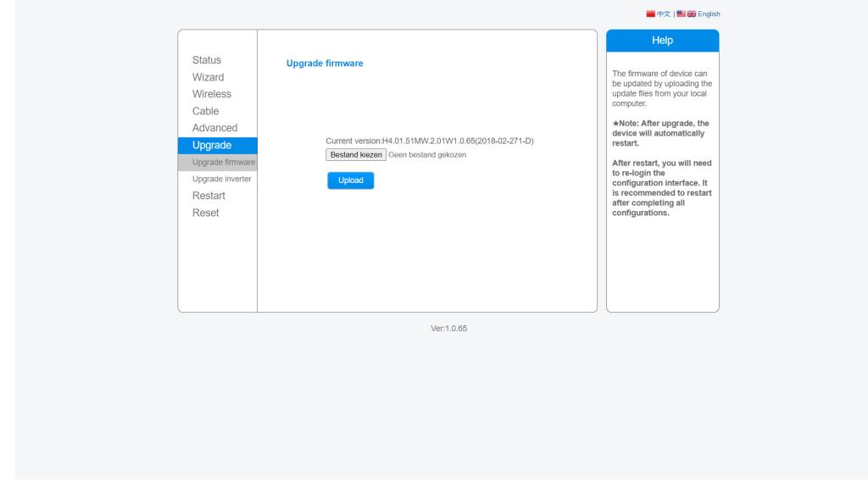Switch language to English
868x488 pixels.
pos(709,14)
